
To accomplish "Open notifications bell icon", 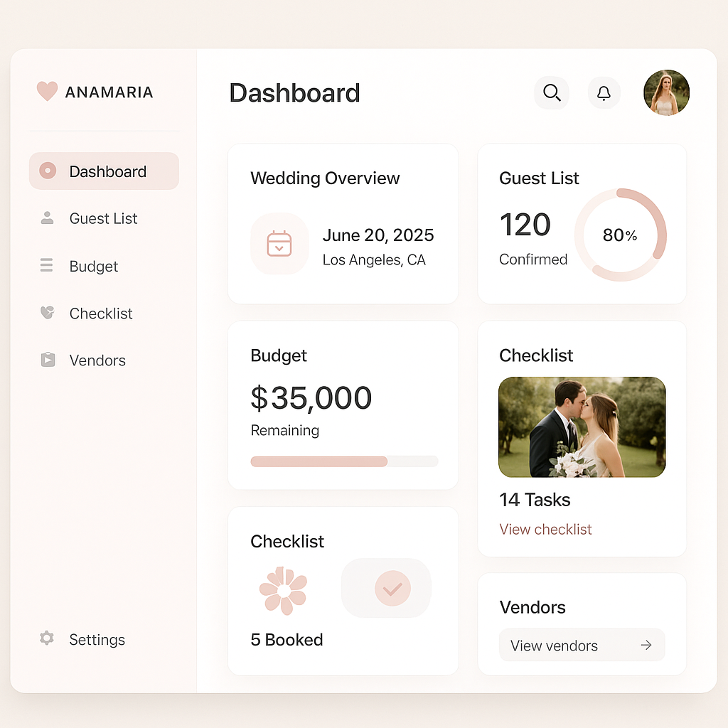I will [604, 93].
